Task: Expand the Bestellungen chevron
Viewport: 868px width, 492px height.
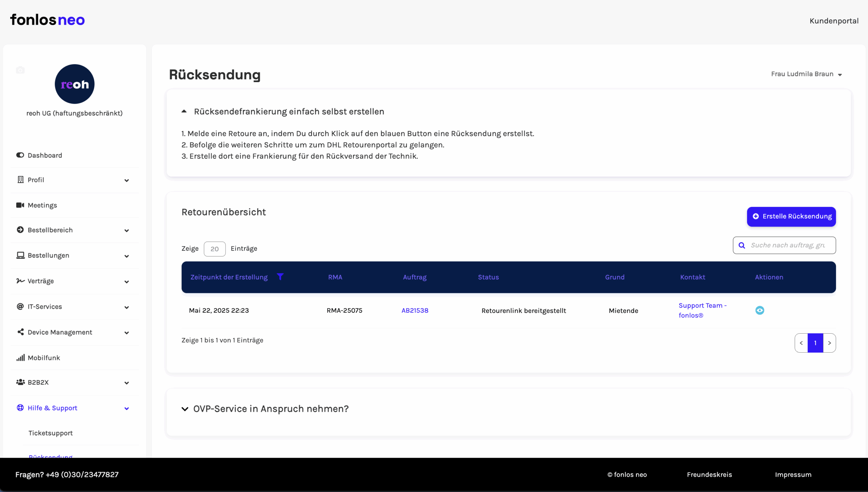Action: coord(126,256)
